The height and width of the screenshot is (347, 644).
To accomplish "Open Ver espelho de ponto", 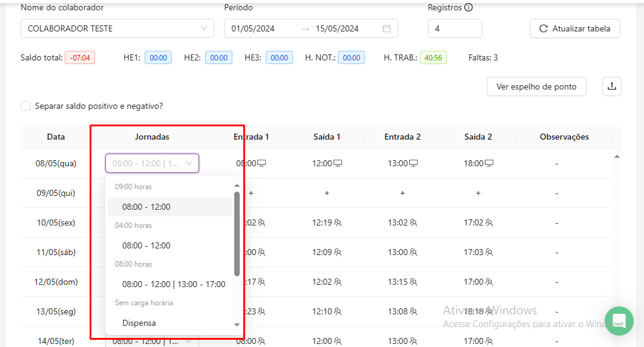I will (x=536, y=86).
